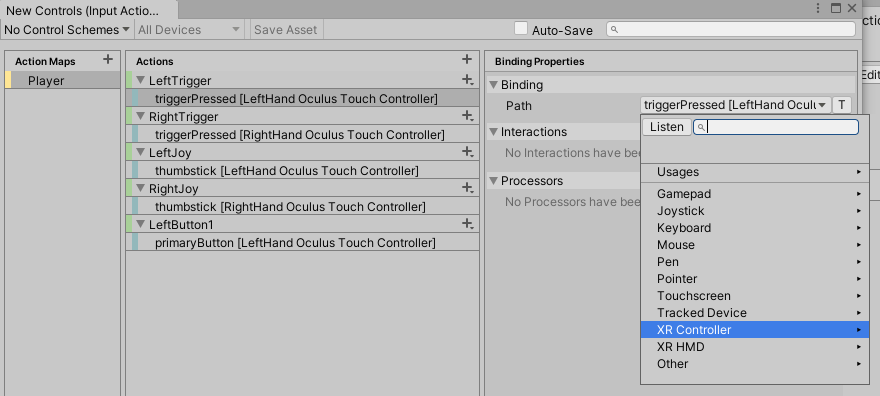Toggle the T text-mode path button

tap(842, 105)
